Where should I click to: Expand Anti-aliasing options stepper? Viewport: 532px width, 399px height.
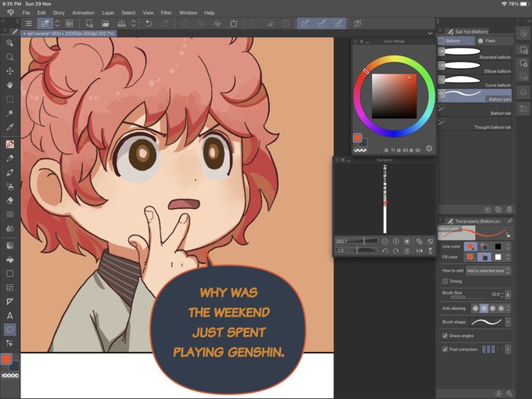point(508,308)
